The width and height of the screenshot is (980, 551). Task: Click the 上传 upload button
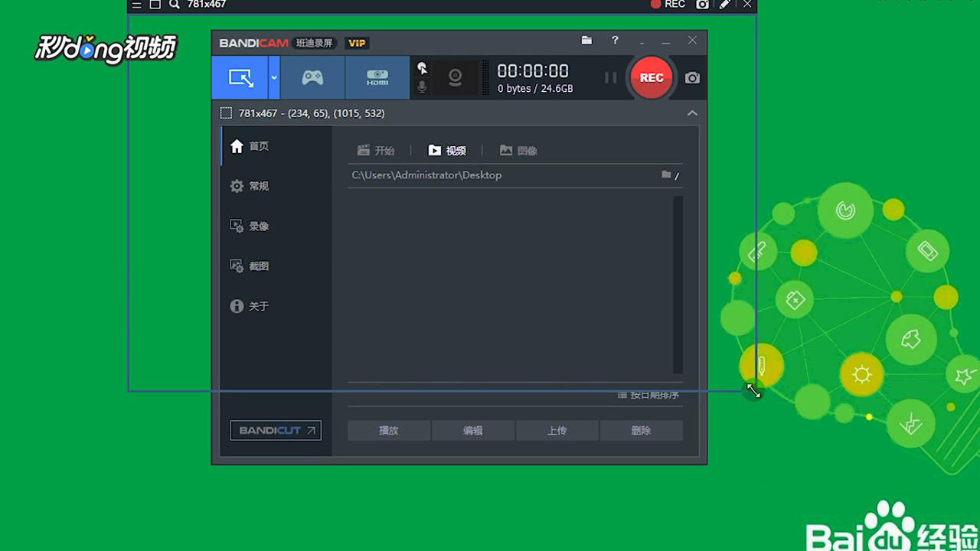pyautogui.click(x=557, y=430)
